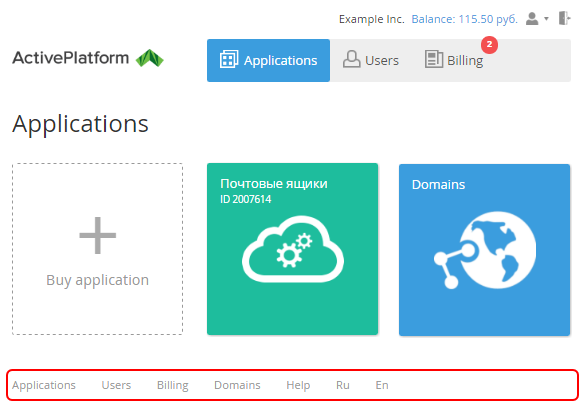
Task: Open the Billing tab
Action: [454, 60]
